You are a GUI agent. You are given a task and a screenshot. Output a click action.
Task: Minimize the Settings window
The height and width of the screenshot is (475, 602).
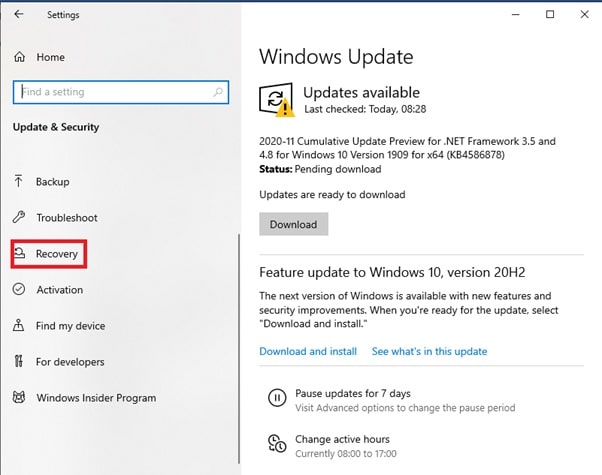(x=516, y=15)
